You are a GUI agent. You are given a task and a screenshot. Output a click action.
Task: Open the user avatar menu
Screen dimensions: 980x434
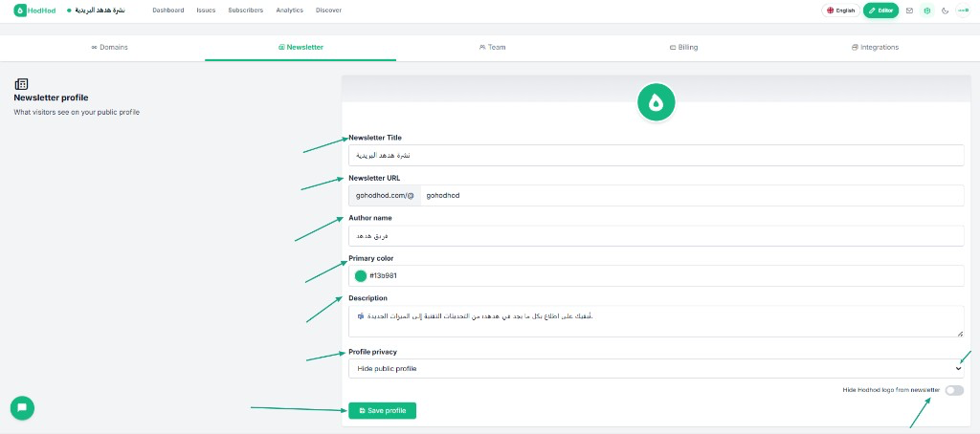point(963,11)
